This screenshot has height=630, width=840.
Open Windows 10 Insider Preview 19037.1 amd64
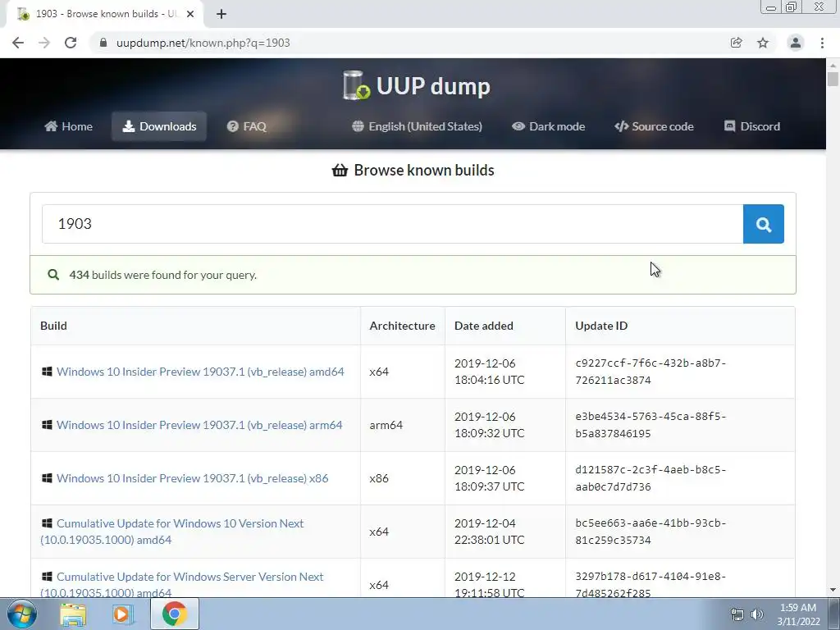(200, 372)
